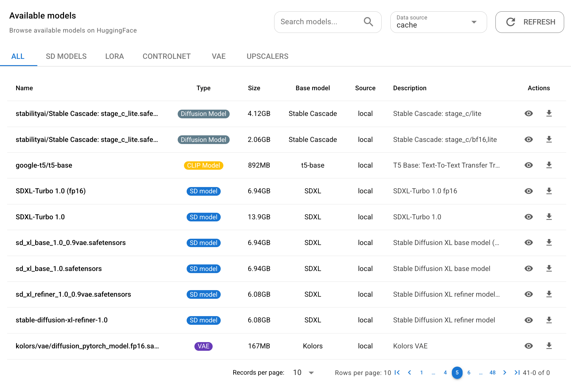The image size is (571, 392).
Task: Open the Data source dropdown
Action: tap(473, 22)
